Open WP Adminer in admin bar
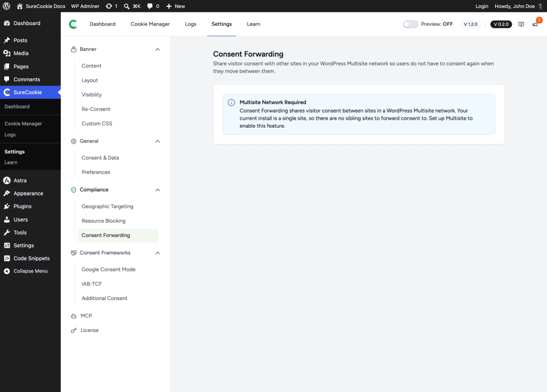547x392 pixels. click(85, 6)
